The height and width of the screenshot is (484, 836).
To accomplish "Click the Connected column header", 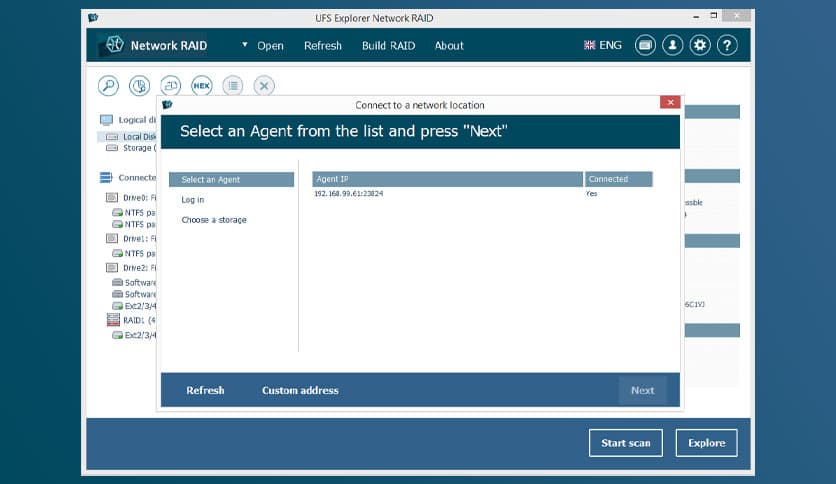I will pos(618,179).
